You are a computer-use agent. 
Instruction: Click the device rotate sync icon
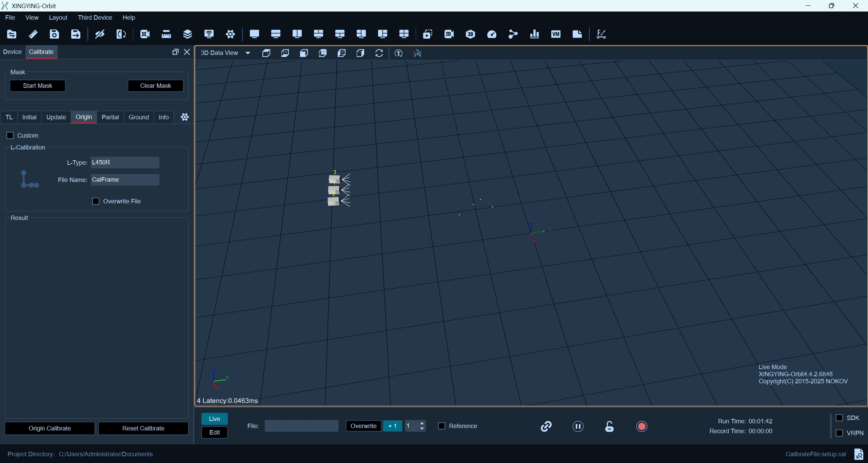click(x=121, y=34)
